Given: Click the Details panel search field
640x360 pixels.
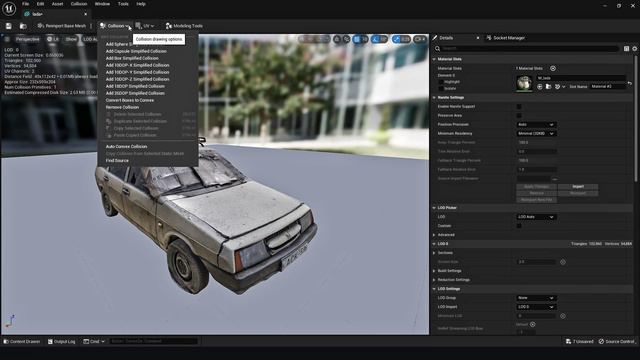Looking at the screenshot, I should coord(527,49).
